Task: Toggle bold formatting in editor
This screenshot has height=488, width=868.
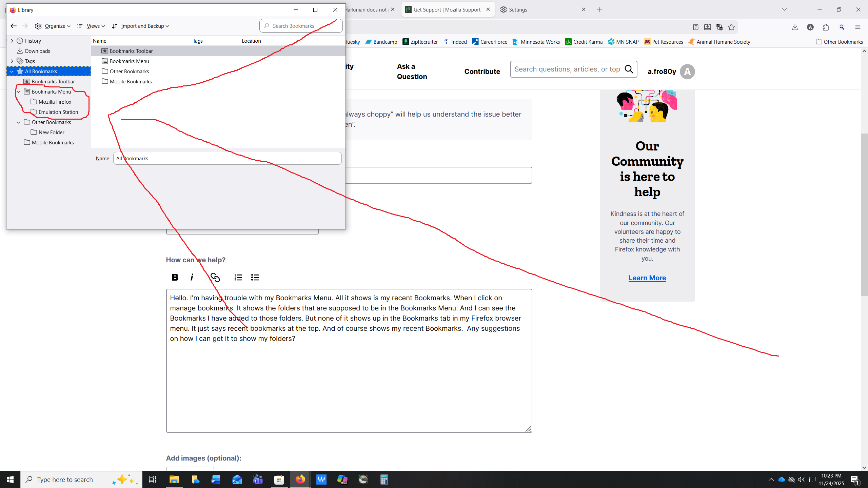Action: click(175, 277)
